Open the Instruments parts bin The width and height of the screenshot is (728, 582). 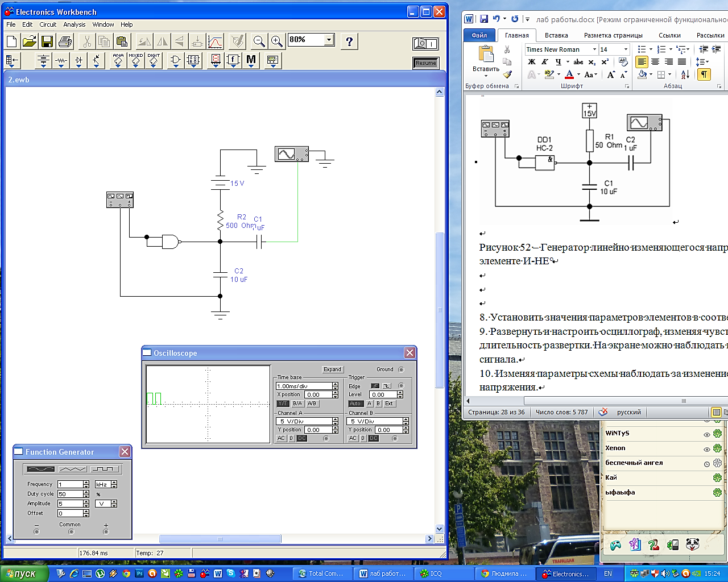[x=272, y=60]
